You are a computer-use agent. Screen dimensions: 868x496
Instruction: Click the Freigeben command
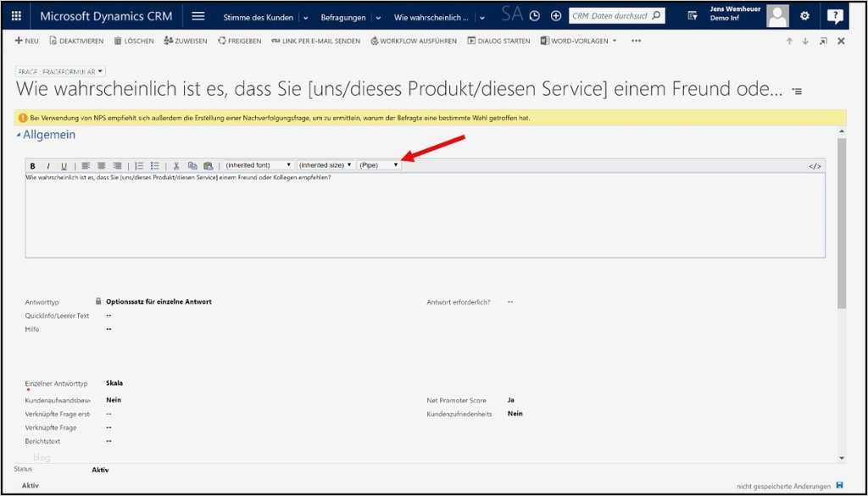pyautogui.click(x=239, y=41)
